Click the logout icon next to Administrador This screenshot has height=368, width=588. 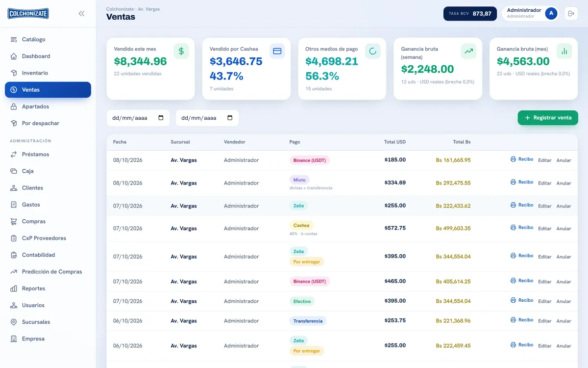point(571,14)
